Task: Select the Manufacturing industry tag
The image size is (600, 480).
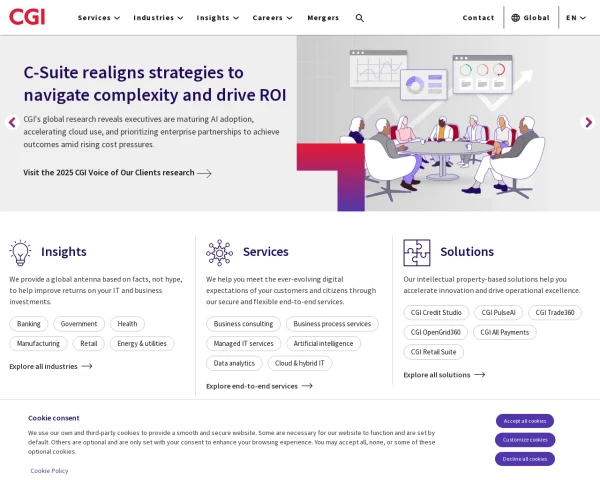Action: point(38,343)
